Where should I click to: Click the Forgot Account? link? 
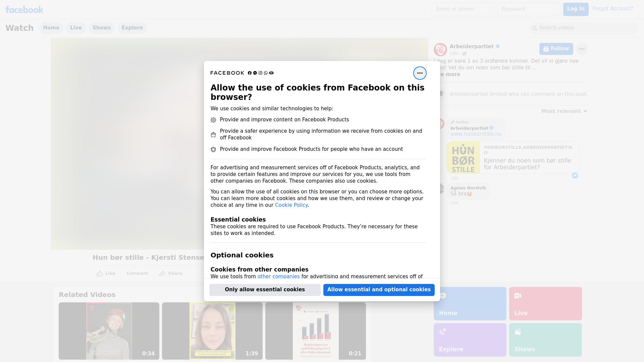[612, 9]
